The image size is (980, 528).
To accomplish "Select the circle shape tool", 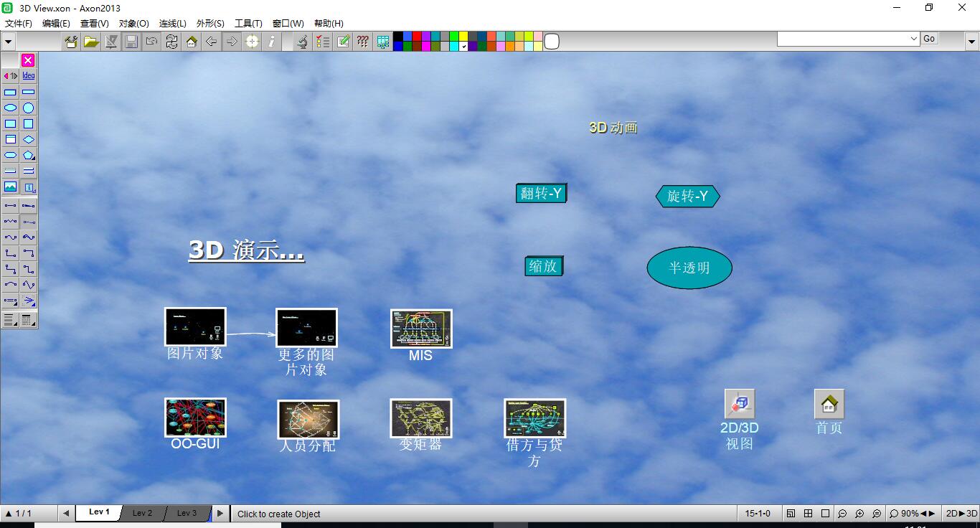I will click(28, 108).
